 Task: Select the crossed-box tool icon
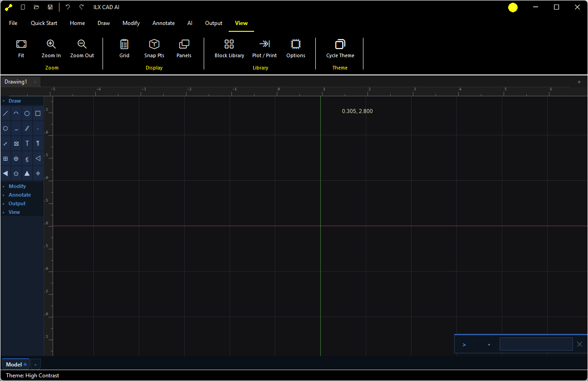click(16, 143)
